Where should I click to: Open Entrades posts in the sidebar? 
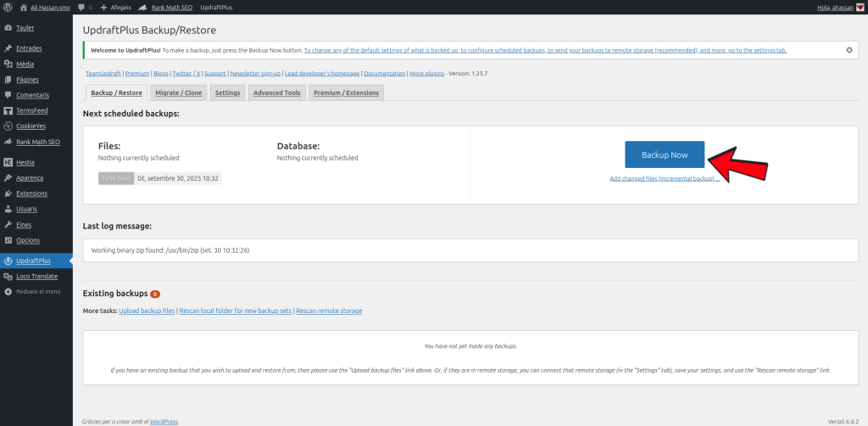point(29,48)
